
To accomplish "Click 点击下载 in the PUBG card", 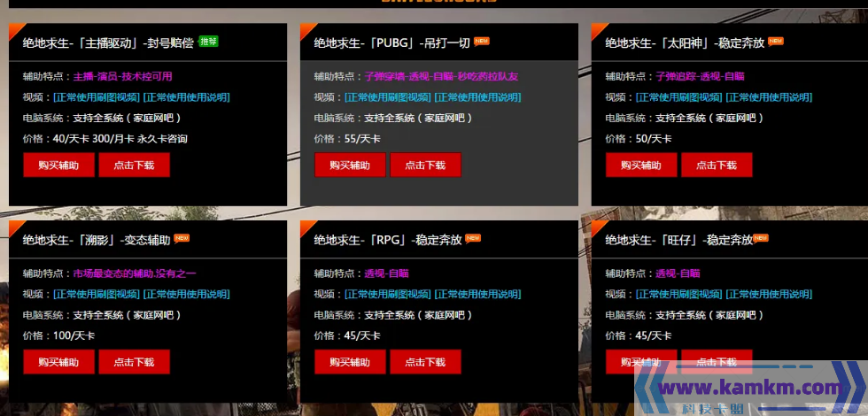I will 425,165.
